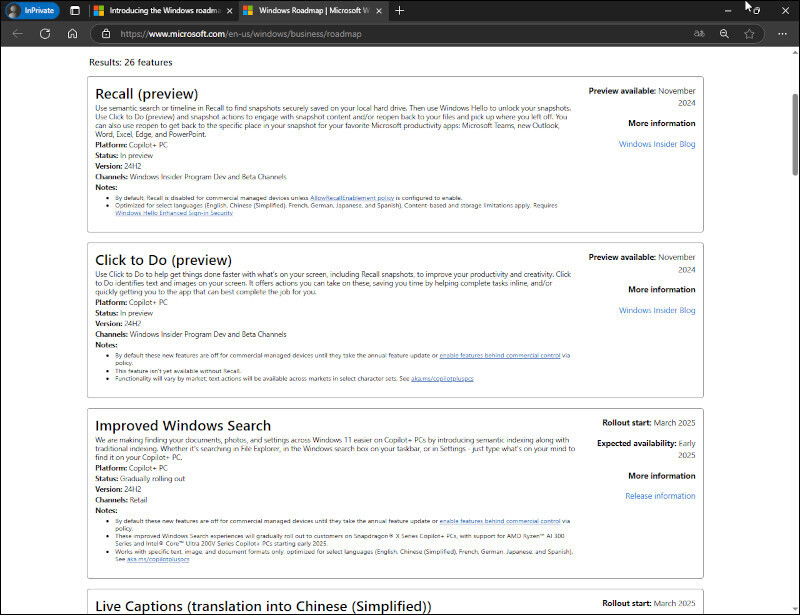Click 'Channels: Windows Insider Program' line in Click to Do card
Viewport: 800px width, 615px height.
tap(191, 335)
